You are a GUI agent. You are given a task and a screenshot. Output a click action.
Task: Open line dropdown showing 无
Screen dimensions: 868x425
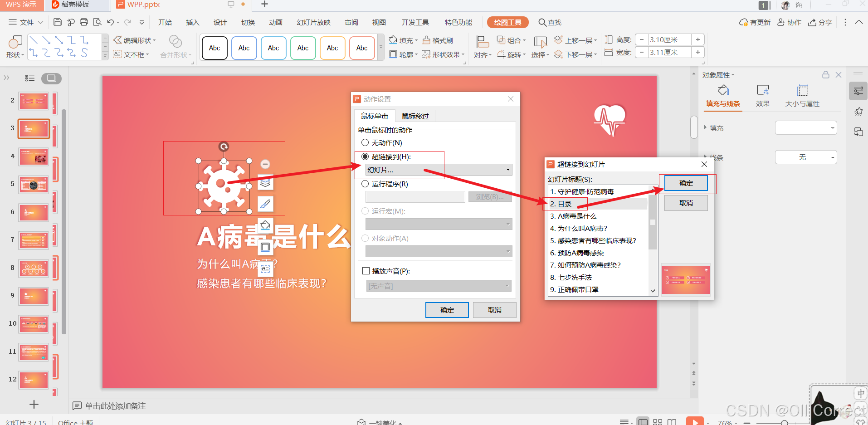pos(806,157)
